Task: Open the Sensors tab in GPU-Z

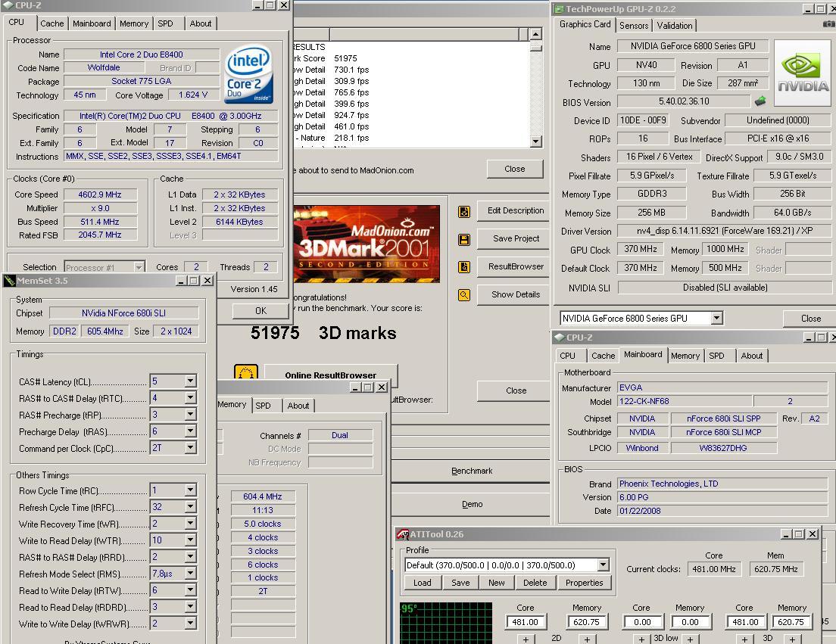Action: [634, 26]
